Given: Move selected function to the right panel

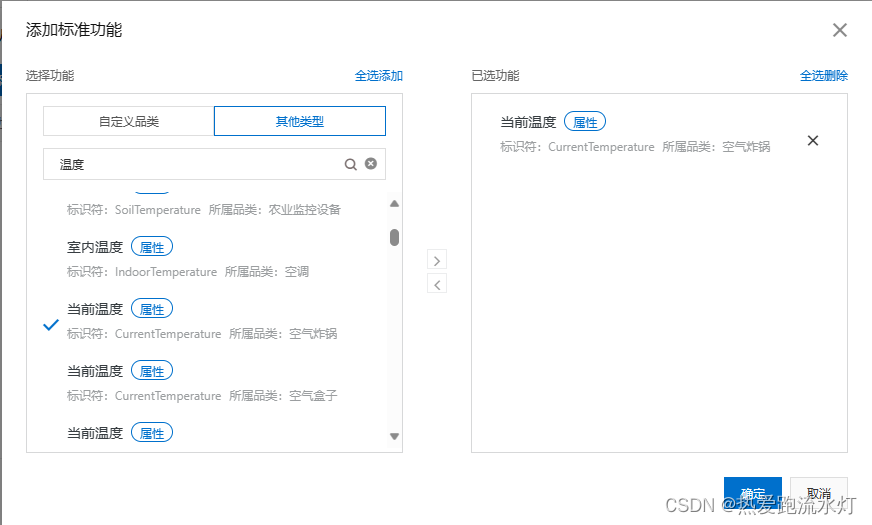Looking at the screenshot, I should point(437,261).
